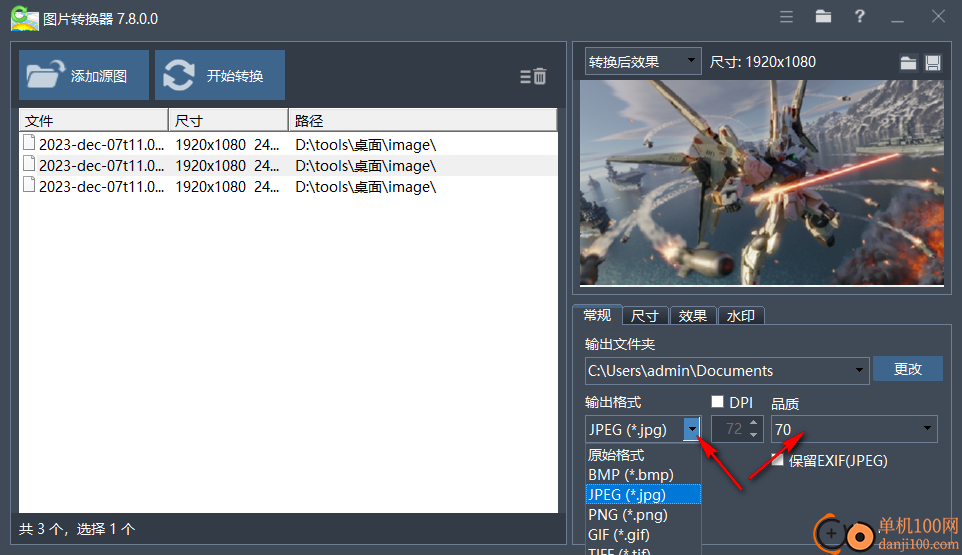Clear the file list with trash icon
Image resolution: width=962 pixels, height=555 pixels.
[x=533, y=77]
